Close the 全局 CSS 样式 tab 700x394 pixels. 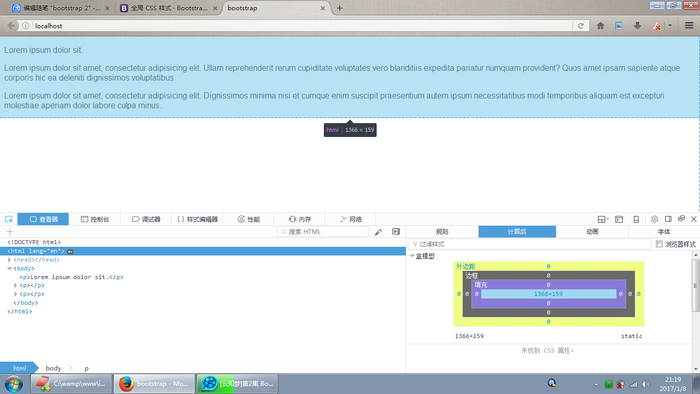tap(215, 8)
